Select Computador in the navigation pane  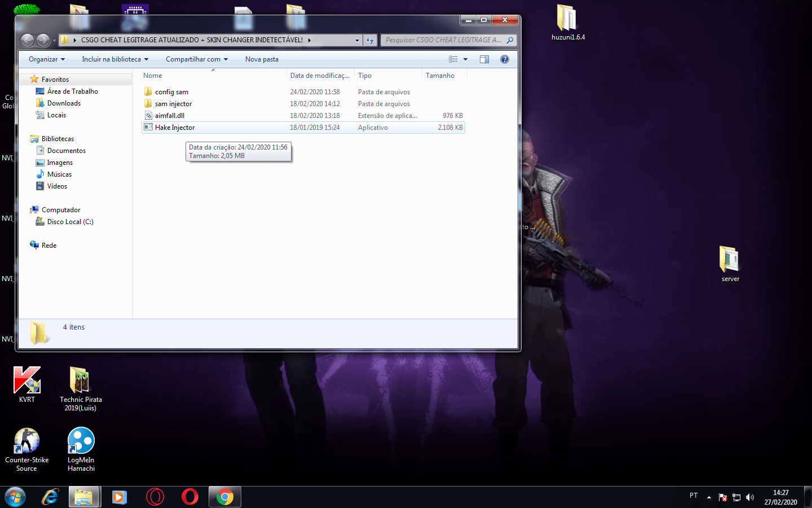click(x=61, y=210)
